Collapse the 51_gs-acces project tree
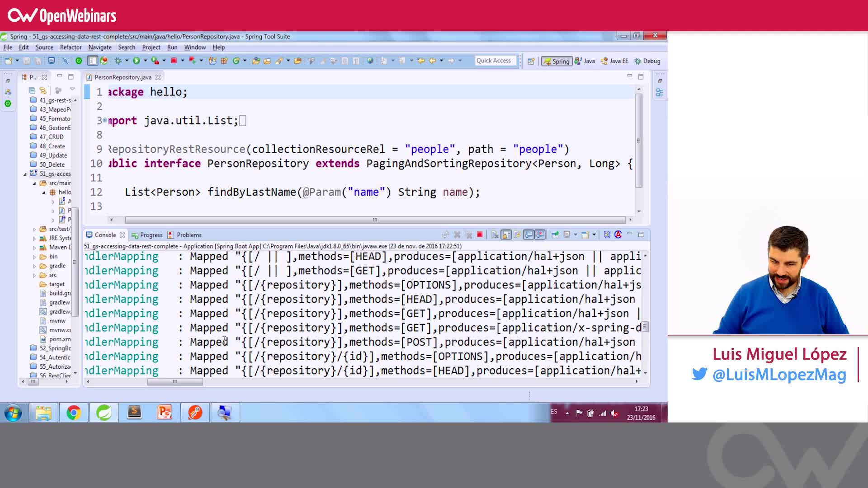868x488 pixels. click(26, 174)
